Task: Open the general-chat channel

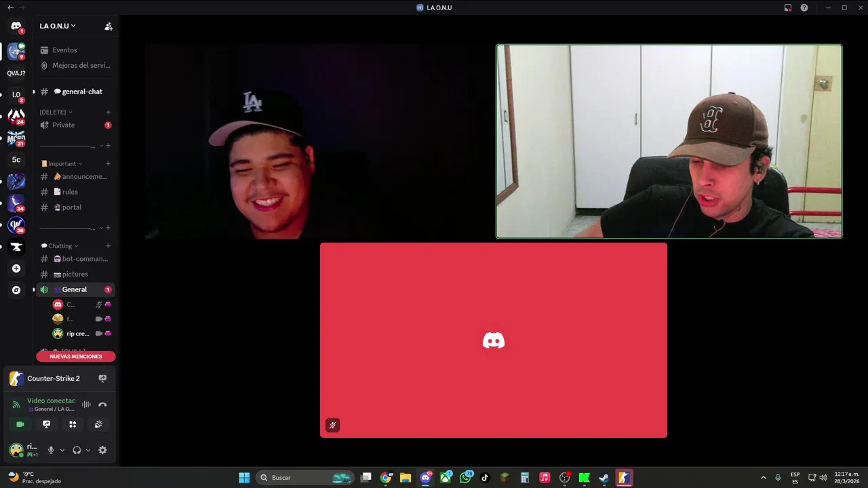Action: tap(75, 91)
